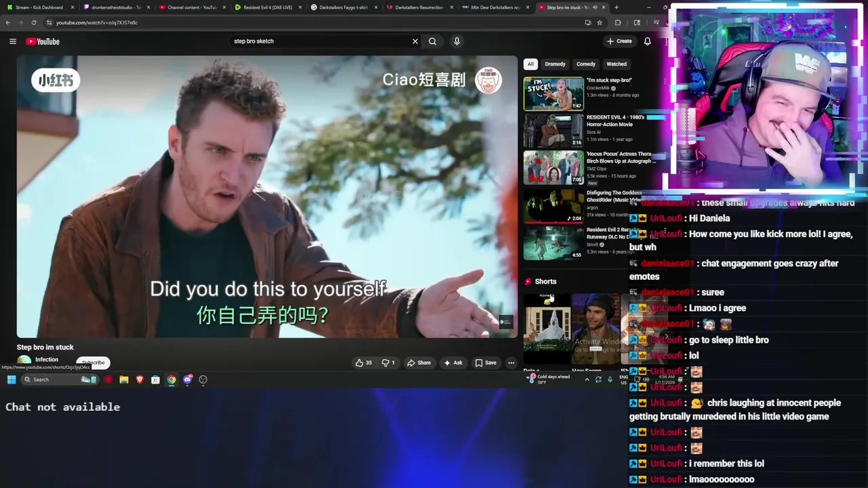Run search with the magnifier button
The height and width of the screenshot is (488, 868).
pos(433,41)
